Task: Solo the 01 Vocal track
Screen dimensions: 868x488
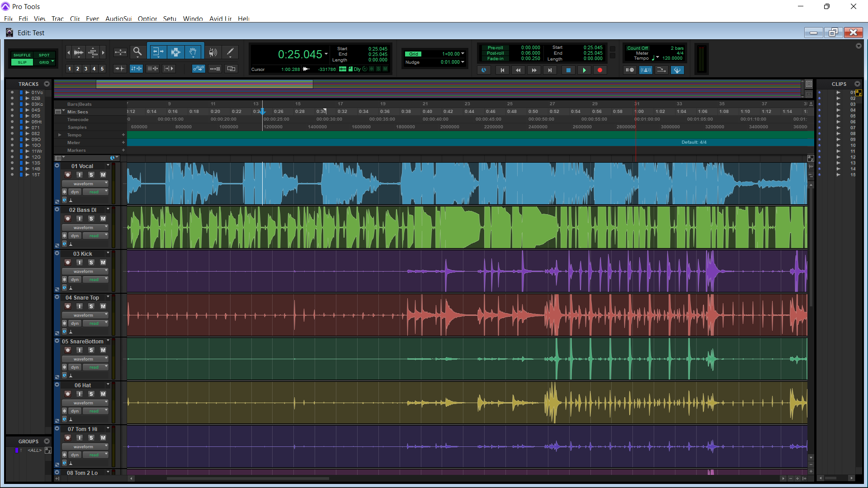Action: pyautogui.click(x=91, y=175)
